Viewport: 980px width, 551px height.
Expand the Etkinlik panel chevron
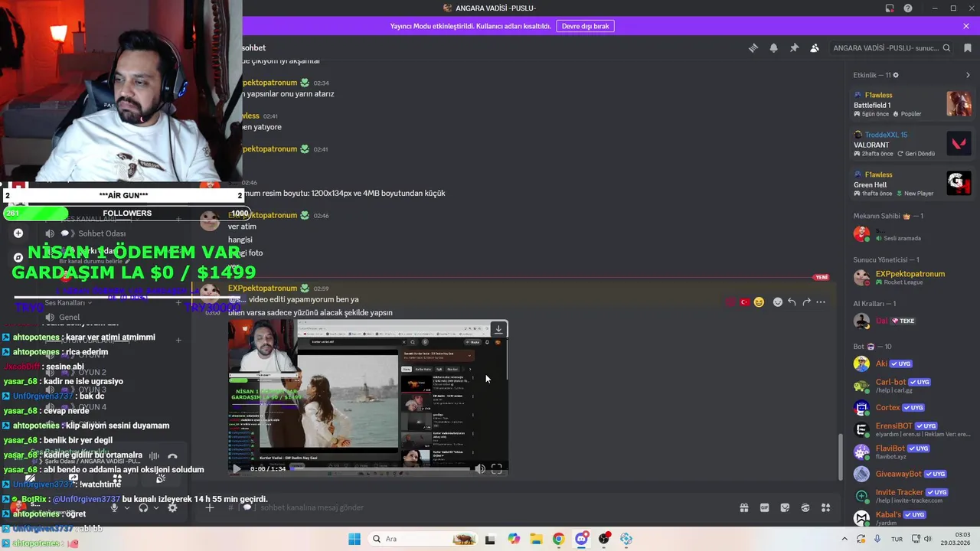pyautogui.click(x=968, y=75)
